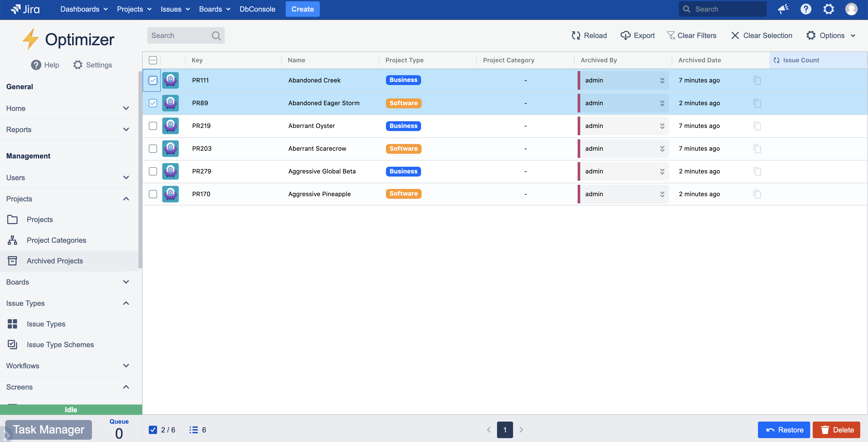Click the Export cloud icon

coord(625,35)
